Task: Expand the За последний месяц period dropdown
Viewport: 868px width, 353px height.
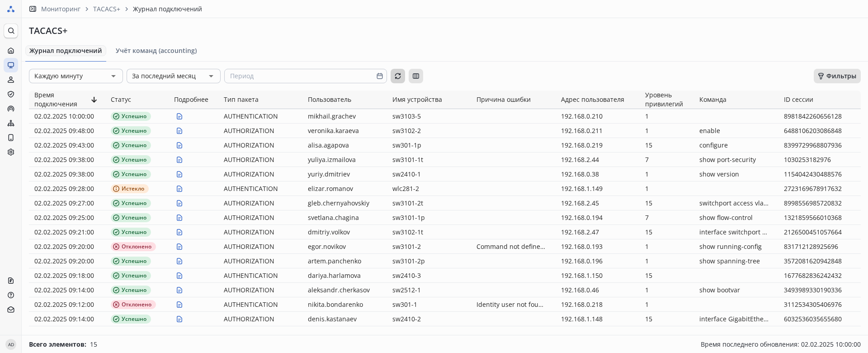Action: (x=174, y=76)
